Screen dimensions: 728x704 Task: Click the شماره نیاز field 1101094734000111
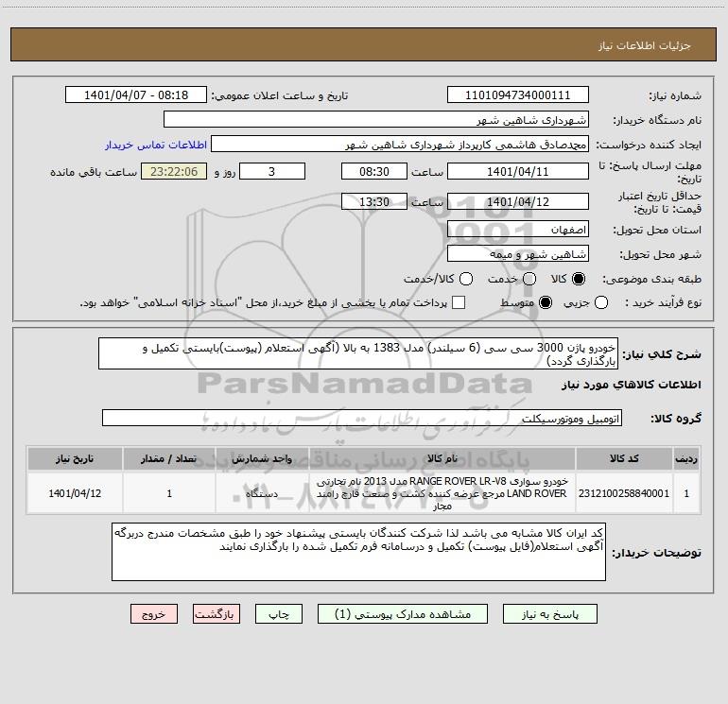tap(518, 94)
